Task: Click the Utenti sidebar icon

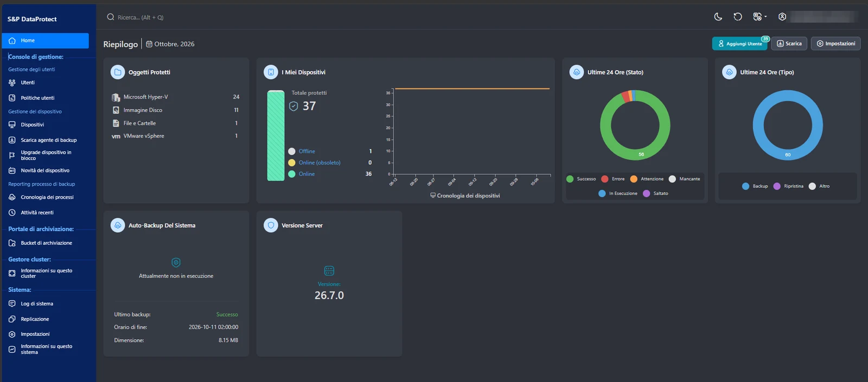Action: (12, 82)
